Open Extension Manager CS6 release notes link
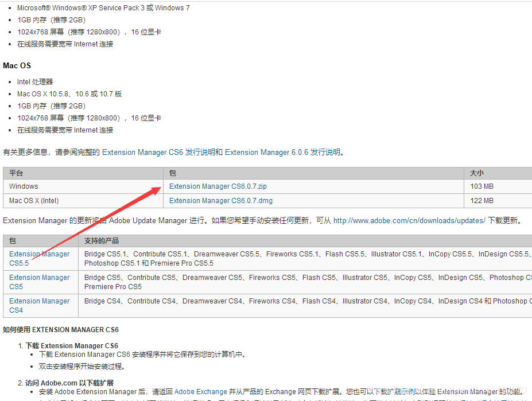Viewport: 532px width, 401px height. tap(159, 153)
